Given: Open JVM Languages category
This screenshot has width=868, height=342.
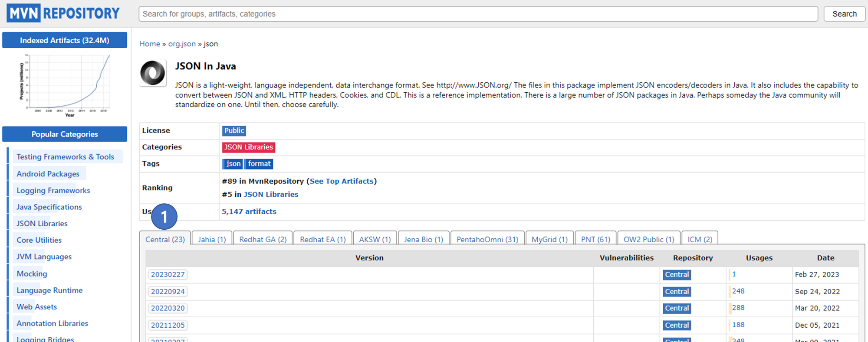Looking at the screenshot, I should coord(44,257).
